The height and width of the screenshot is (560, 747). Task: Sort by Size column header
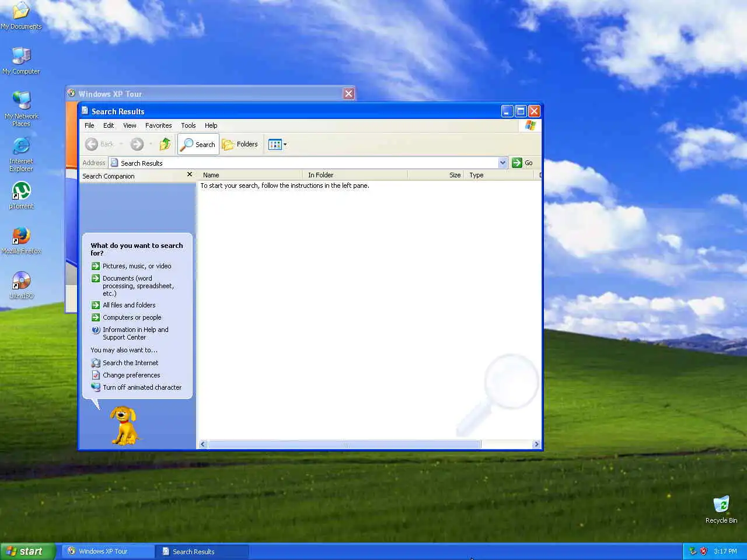click(x=435, y=175)
